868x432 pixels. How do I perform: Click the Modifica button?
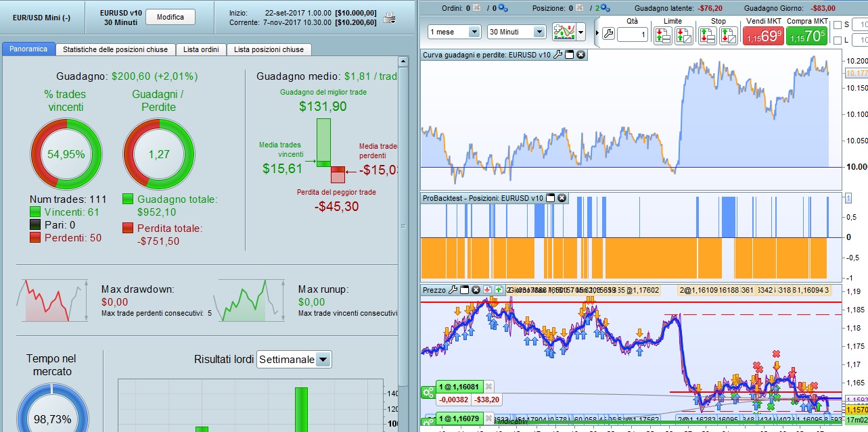click(170, 17)
